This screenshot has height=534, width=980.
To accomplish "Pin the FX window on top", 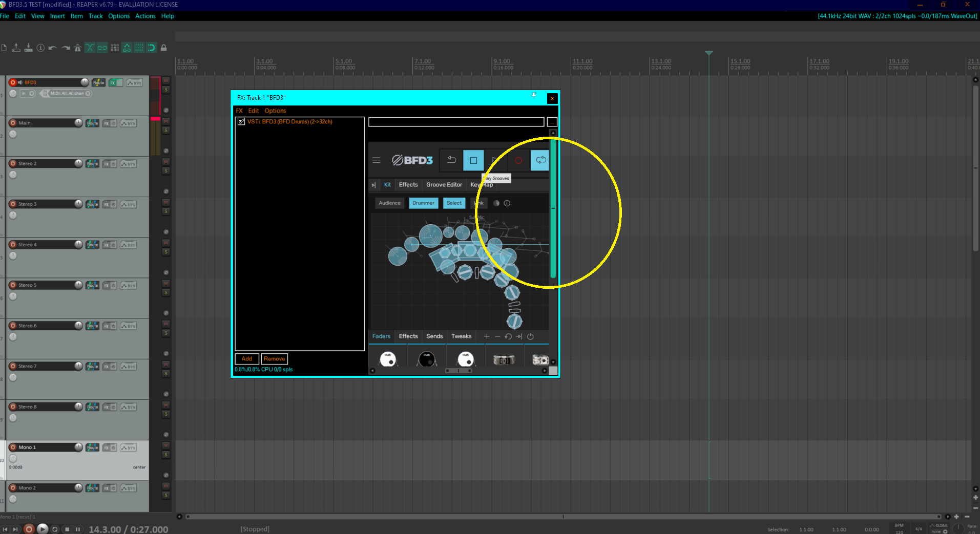I will (x=534, y=96).
